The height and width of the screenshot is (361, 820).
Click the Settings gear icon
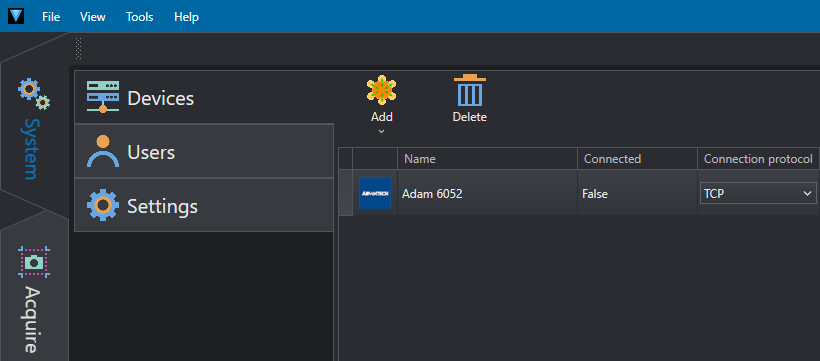click(x=102, y=205)
